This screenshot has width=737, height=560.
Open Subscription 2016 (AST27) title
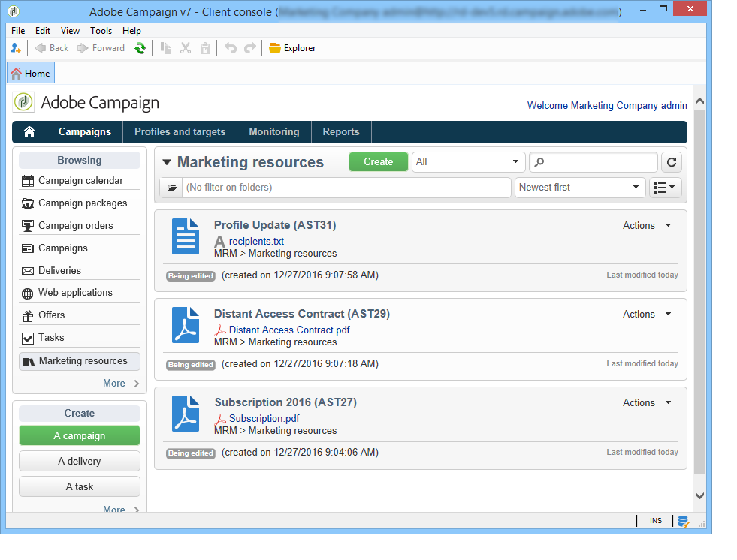click(285, 402)
